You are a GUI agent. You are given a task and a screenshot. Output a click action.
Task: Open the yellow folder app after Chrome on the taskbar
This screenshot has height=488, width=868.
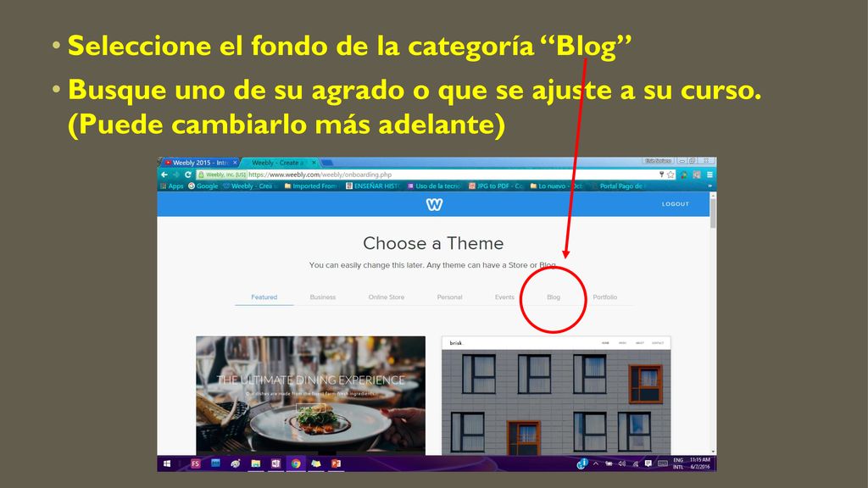[315, 463]
